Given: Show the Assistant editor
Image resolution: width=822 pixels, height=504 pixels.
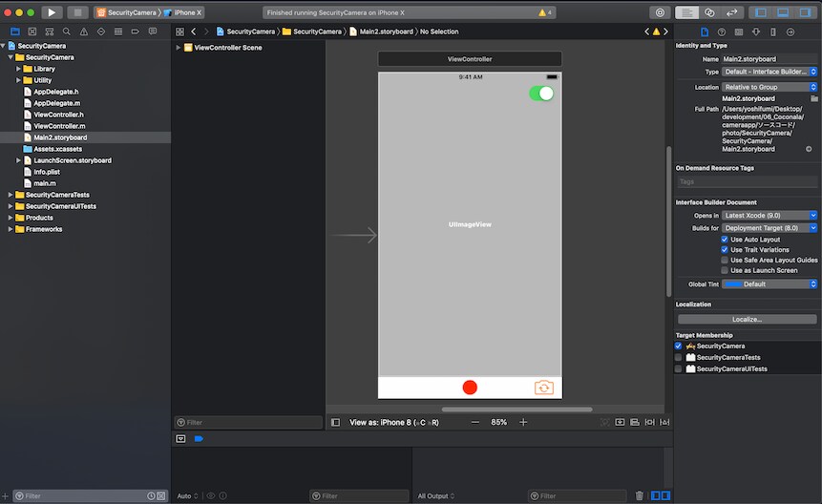Looking at the screenshot, I should click(709, 12).
